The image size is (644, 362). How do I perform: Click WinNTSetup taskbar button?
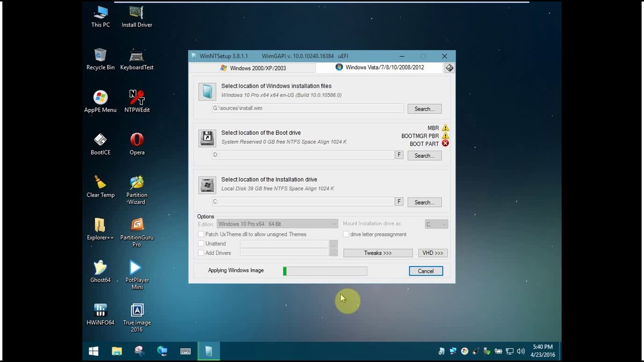click(x=208, y=351)
